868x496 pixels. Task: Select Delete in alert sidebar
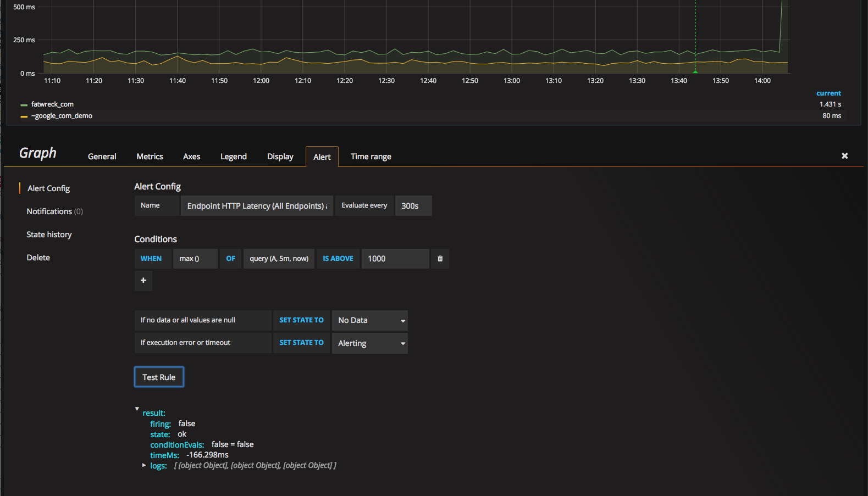pos(38,258)
